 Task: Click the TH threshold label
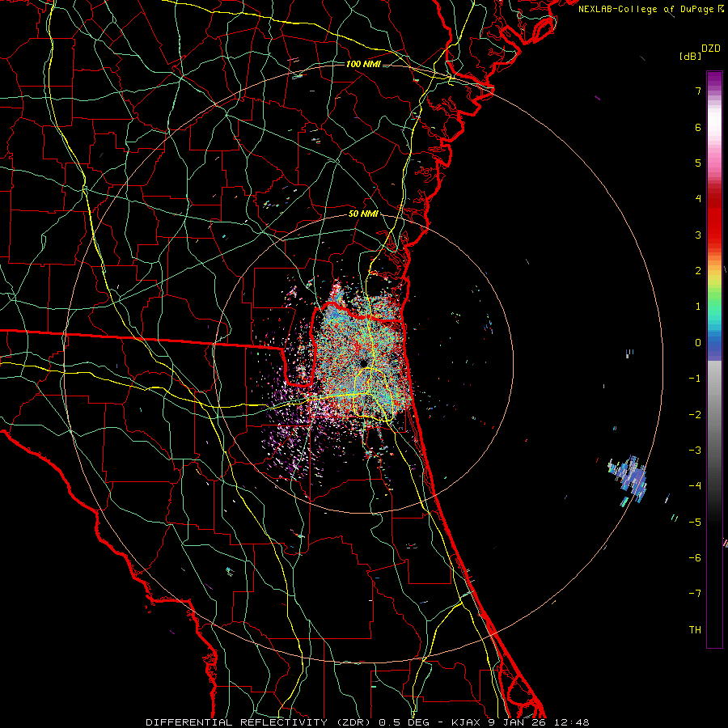(695, 630)
